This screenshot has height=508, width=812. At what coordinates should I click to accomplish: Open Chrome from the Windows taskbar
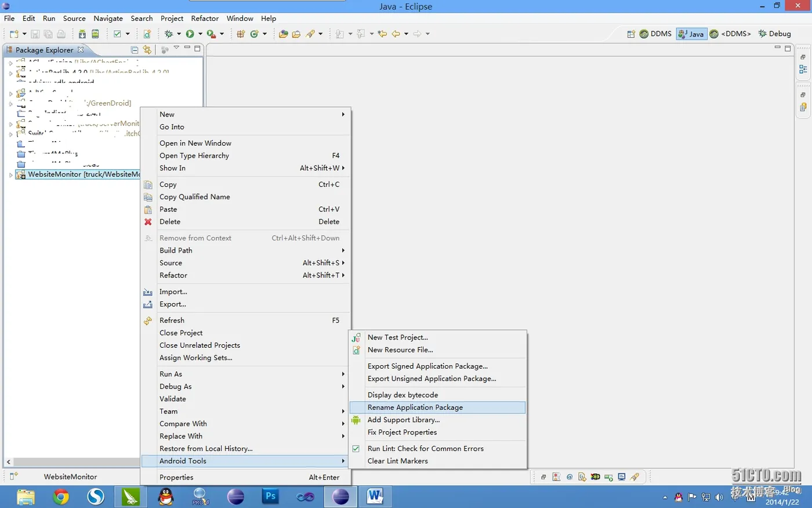(x=61, y=497)
